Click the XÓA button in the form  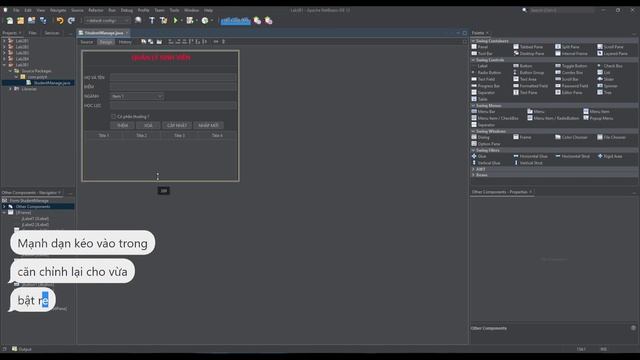148,125
